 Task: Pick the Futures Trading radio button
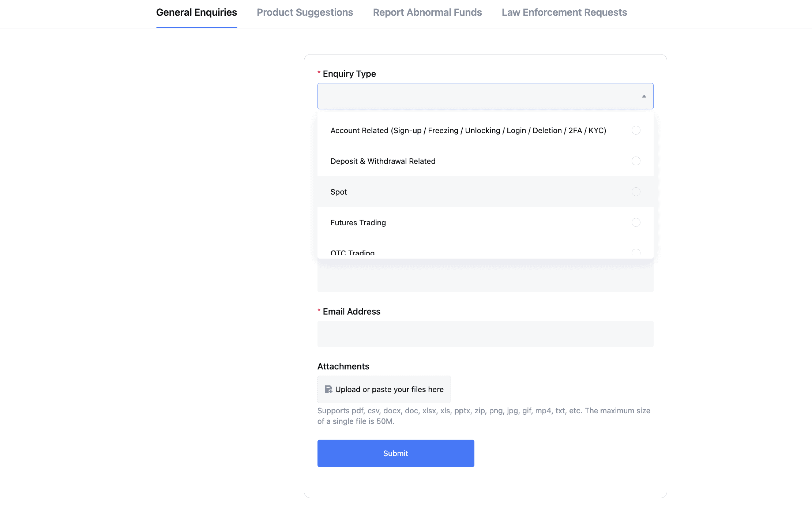tap(636, 222)
